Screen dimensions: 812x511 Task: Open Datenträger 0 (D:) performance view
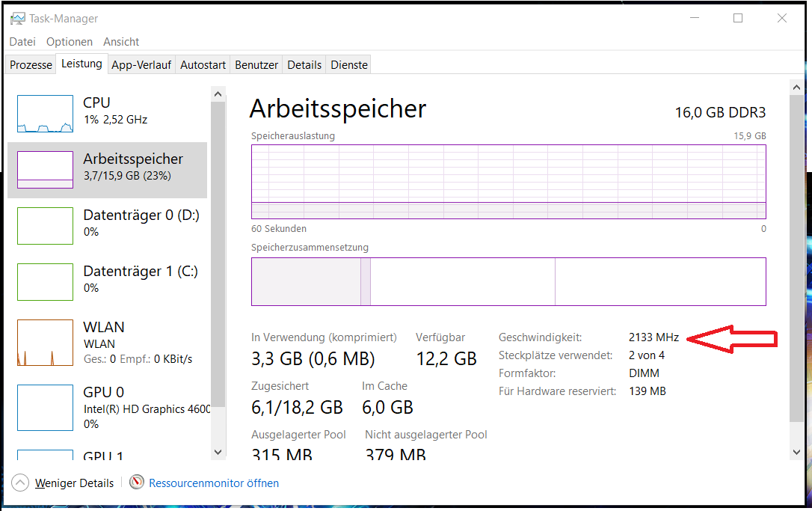[x=141, y=223]
